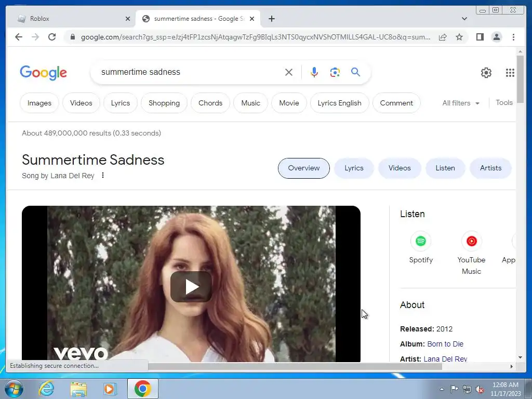The height and width of the screenshot is (399, 532).
Task: Click the vertical scrollbar thumb
Action: 520,79
